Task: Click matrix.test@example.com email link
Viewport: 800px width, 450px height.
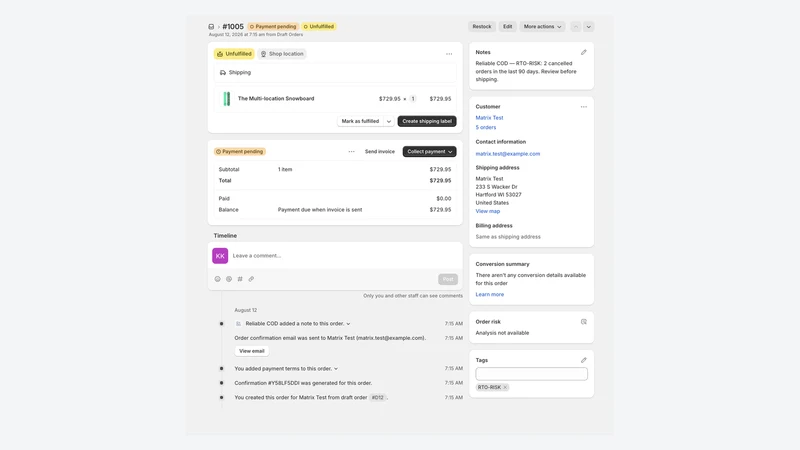Action: [508, 154]
